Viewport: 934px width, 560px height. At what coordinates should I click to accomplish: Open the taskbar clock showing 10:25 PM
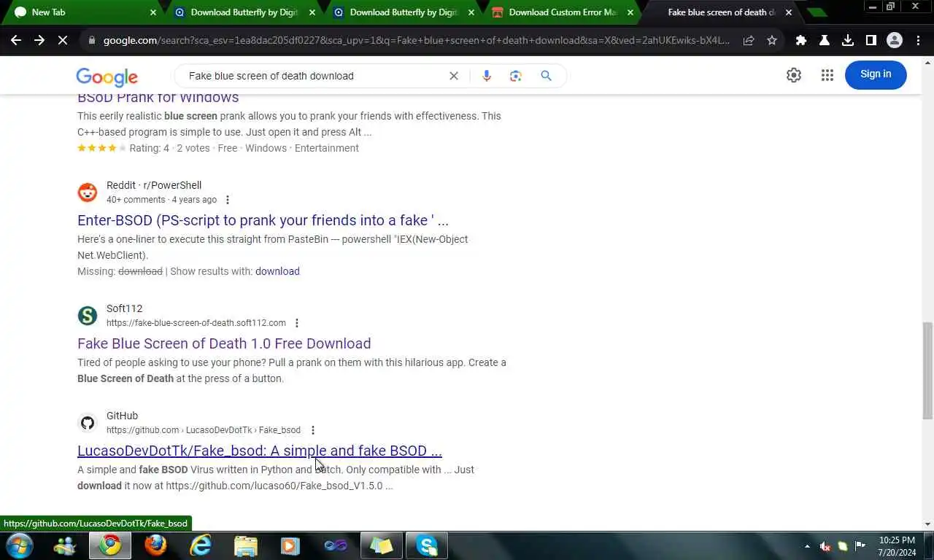tap(898, 546)
